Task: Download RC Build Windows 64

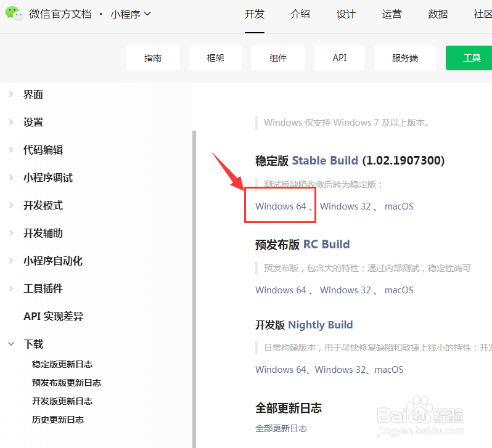Action: [x=281, y=290]
